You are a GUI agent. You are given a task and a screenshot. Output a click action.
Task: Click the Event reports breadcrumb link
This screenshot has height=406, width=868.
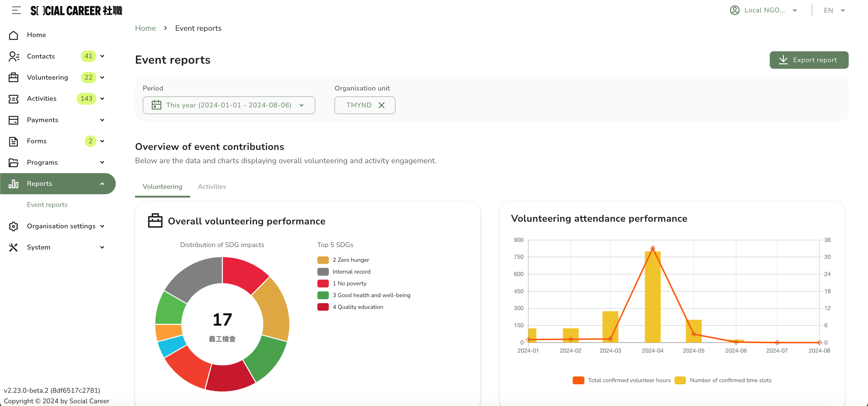(x=198, y=28)
